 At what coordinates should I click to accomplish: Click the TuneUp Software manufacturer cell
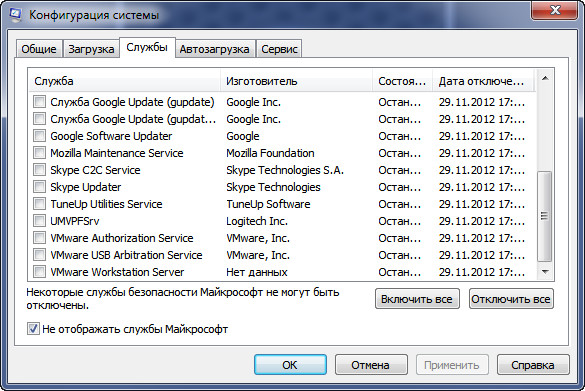click(x=268, y=204)
